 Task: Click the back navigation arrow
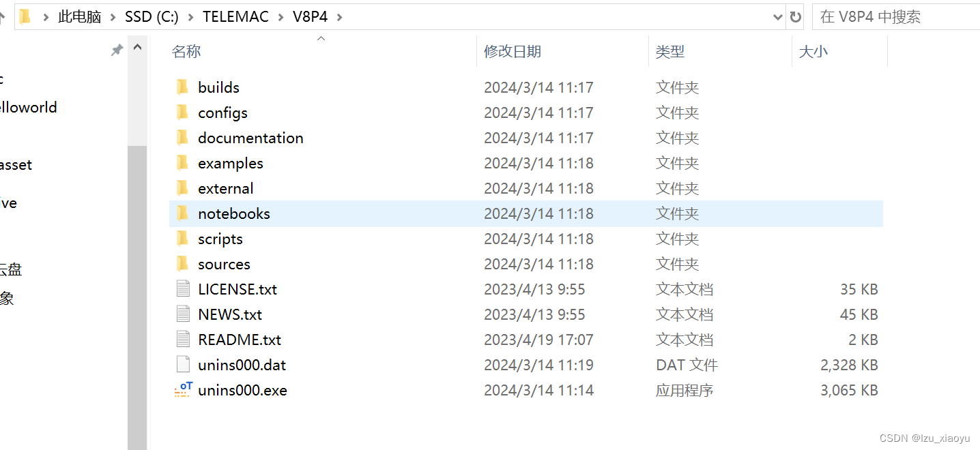click(x=4, y=16)
